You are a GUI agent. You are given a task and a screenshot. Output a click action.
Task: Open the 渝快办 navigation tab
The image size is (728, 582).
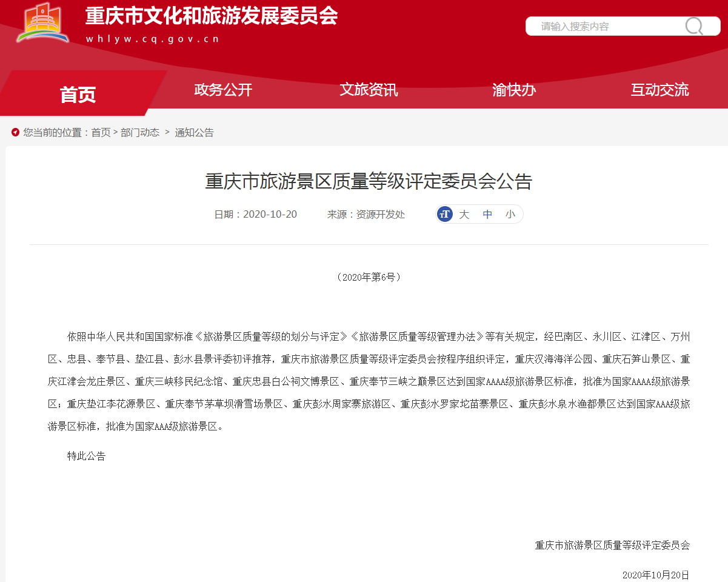(x=514, y=90)
